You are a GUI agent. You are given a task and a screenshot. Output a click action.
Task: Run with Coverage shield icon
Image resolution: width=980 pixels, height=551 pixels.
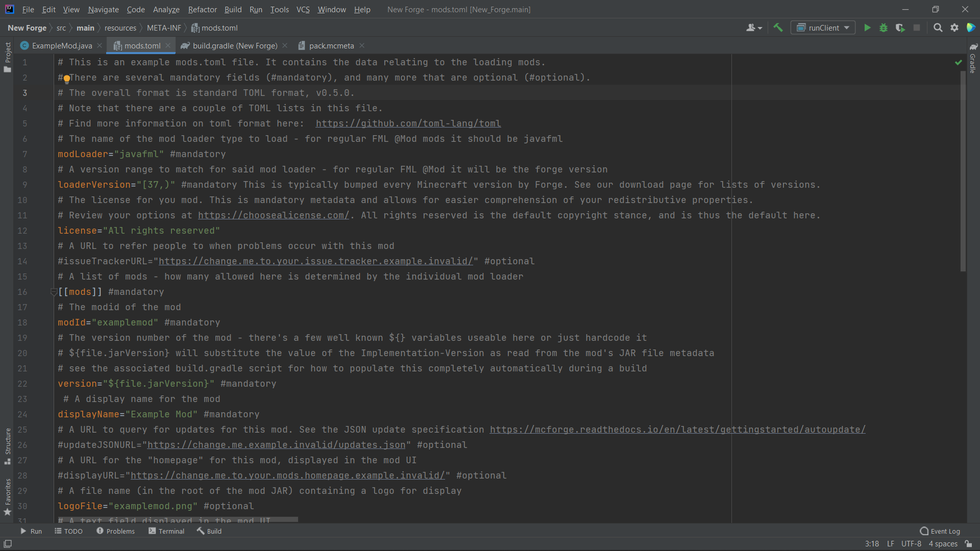tap(900, 28)
